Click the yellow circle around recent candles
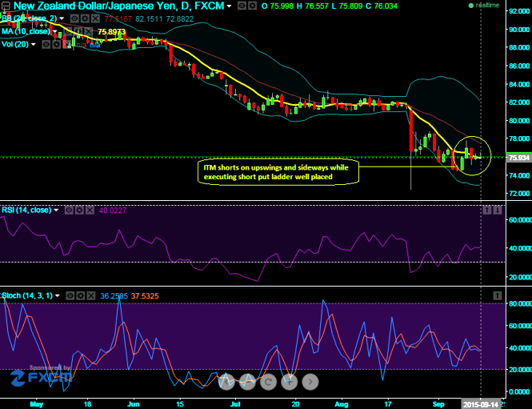This screenshot has width=532, height=409. [x=472, y=156]
